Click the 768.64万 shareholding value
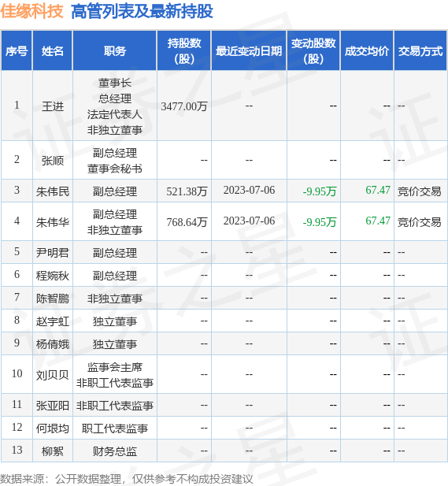This screenshot has width=448, height=486. coord(187,222)
